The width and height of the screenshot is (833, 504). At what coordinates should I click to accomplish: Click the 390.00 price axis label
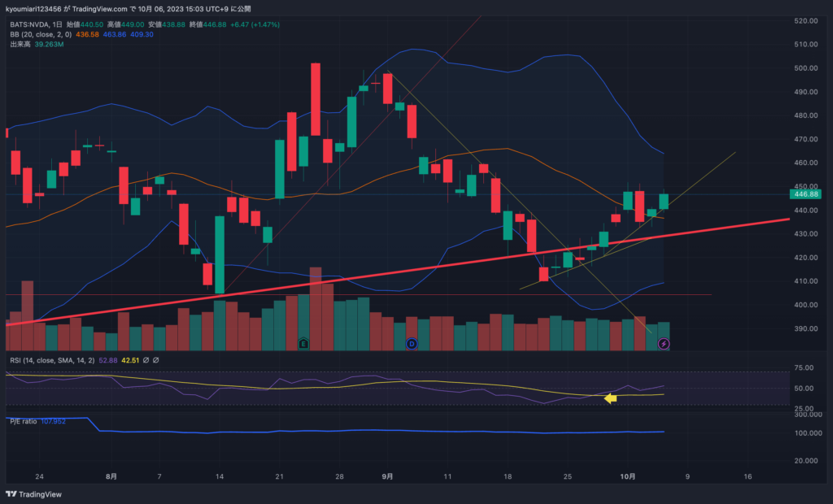pyautogui.click(x=806, y=328)
